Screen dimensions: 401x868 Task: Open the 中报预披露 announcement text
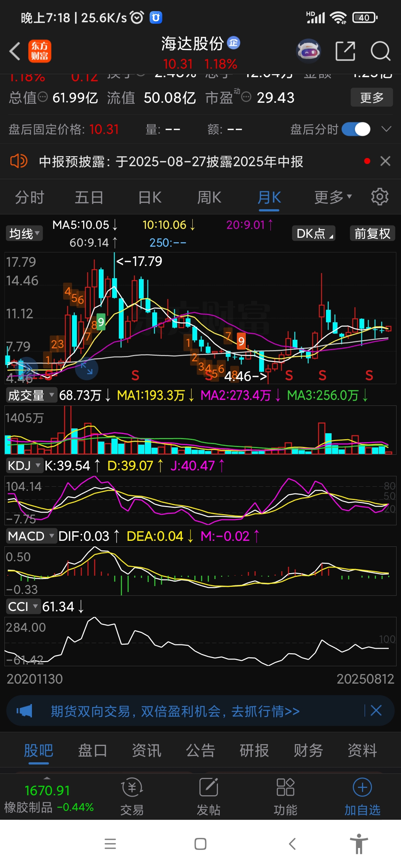171,161
